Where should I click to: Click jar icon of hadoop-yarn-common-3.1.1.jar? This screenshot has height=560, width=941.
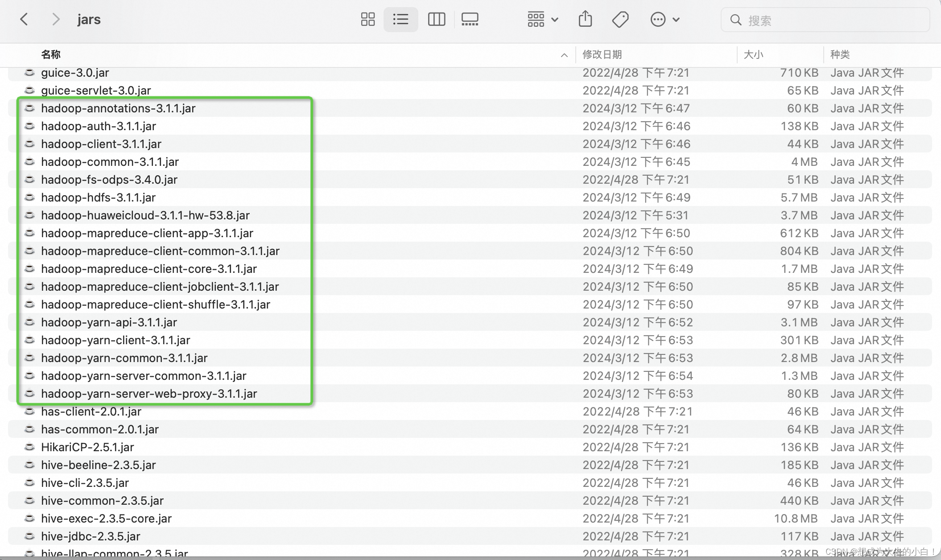[x=29, y=358]
